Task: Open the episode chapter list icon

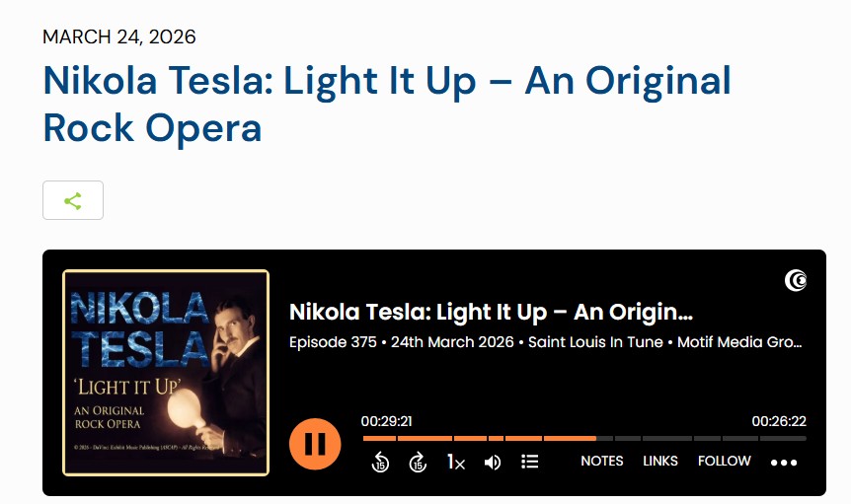Action: (x=530, y=462)
